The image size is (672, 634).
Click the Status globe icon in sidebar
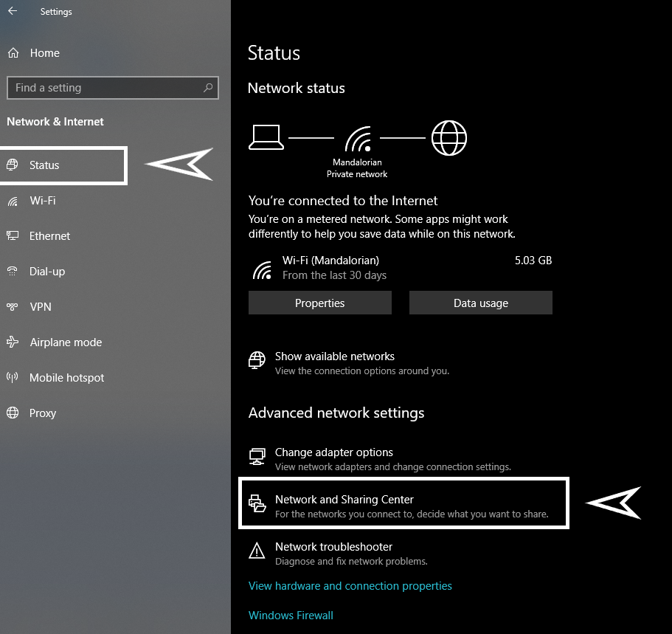pos(13,165)
